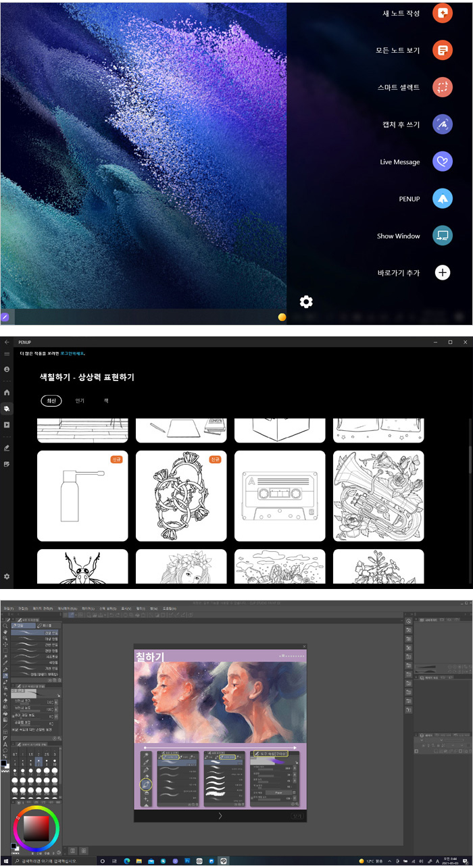
Task: Select the 캡처 후 쓰기 icon
Action: click(442, 124)
